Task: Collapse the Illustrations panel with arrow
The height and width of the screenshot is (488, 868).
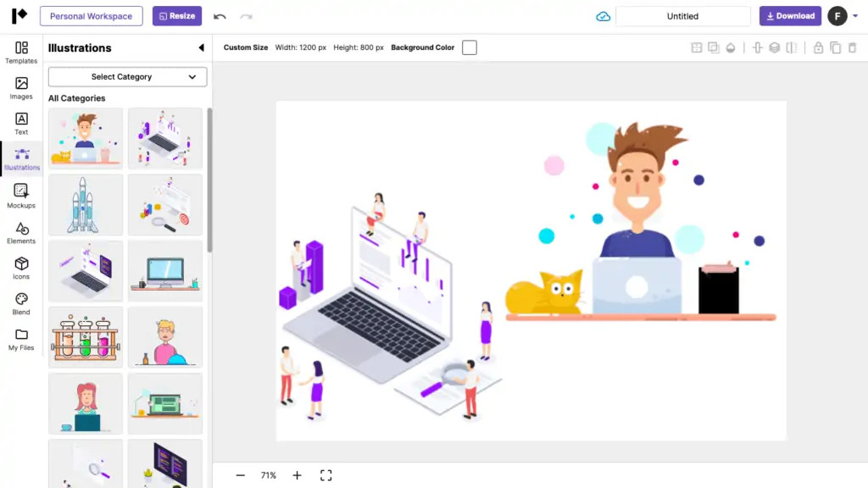Action: click(x=201, y=48)
